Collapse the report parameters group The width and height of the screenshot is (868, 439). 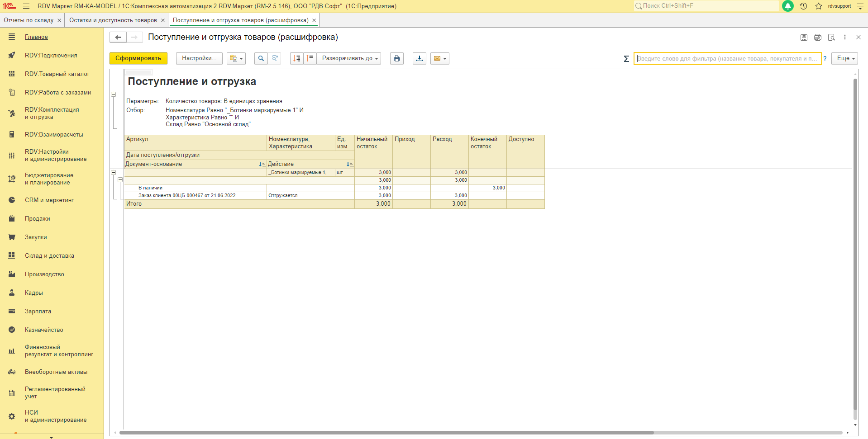pyautogui.click(x=114, y=94)
